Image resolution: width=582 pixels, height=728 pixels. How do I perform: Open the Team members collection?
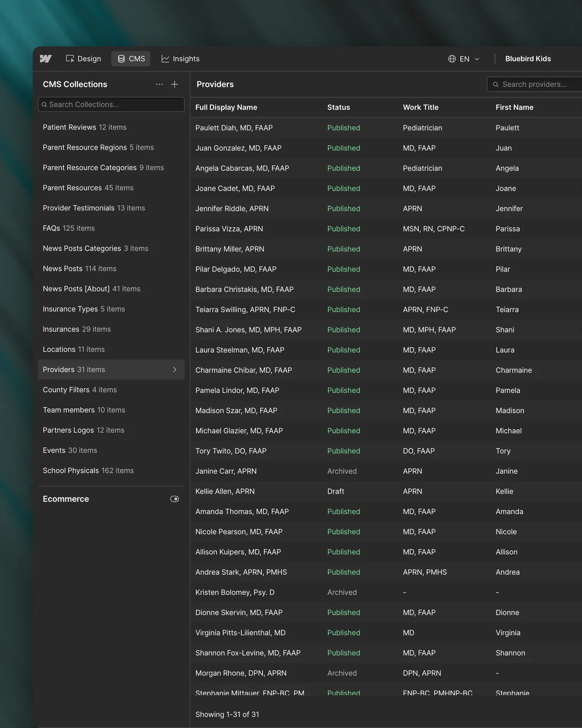tap(111, 410)
